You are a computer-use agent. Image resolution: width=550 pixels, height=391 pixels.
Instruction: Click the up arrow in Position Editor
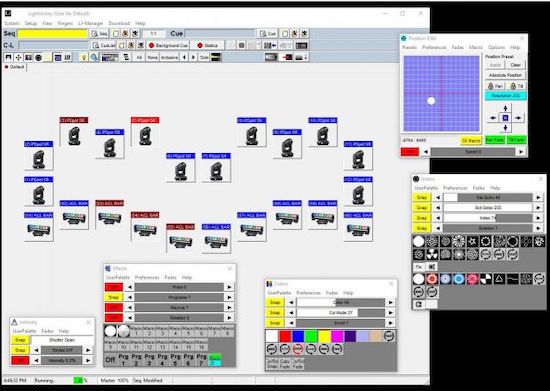(x=505, y=108)
